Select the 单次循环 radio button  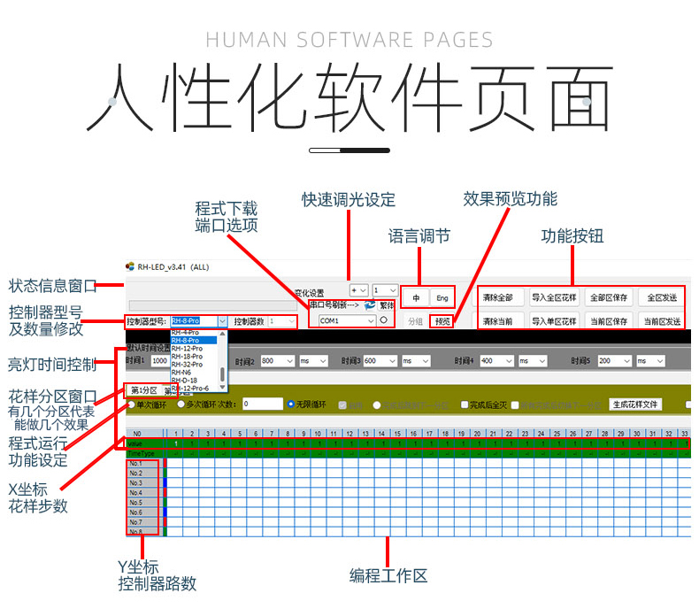point(132,404)
